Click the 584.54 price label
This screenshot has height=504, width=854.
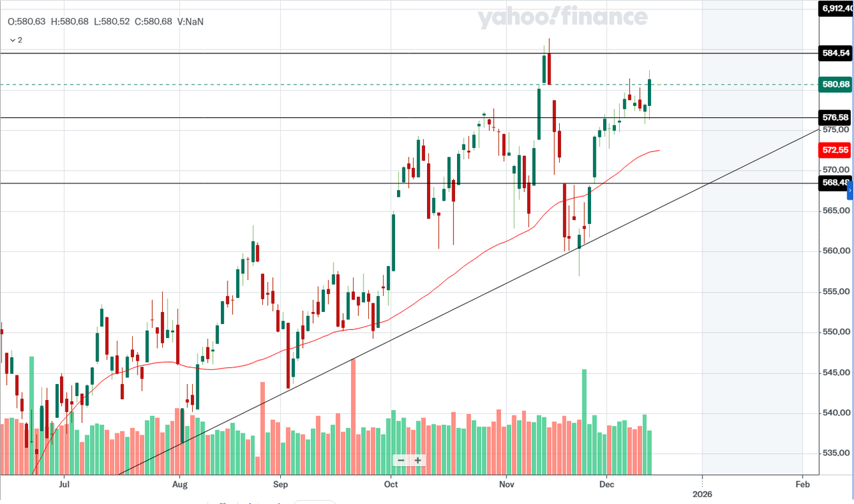point(835,53)
